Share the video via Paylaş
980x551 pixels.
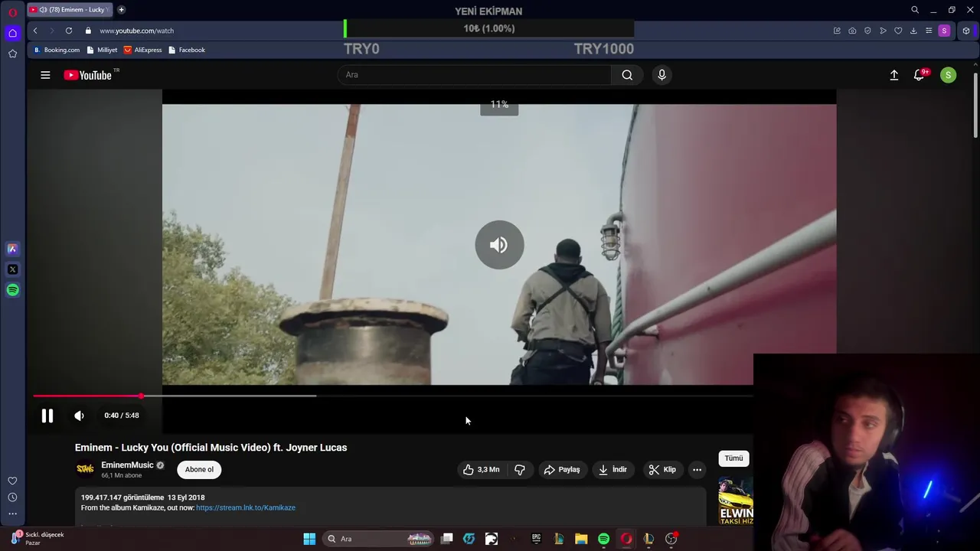tap(562, 470)
